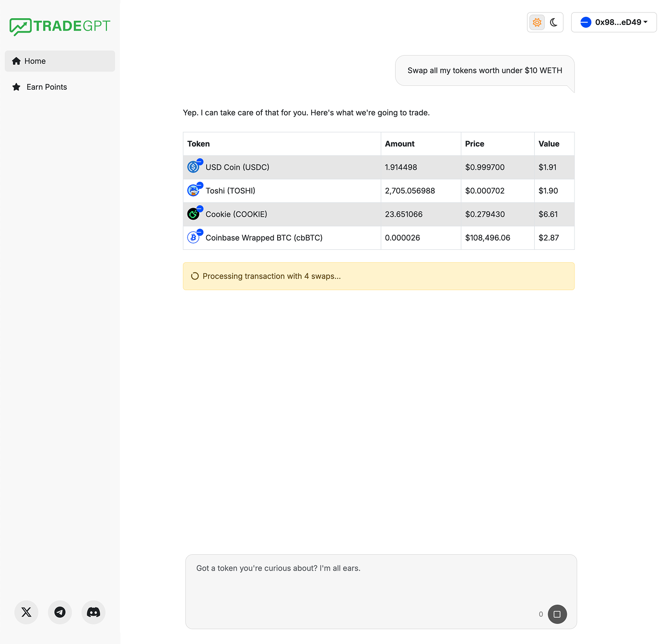Open the Home menu item
The height and width of the screenshot is (644, 668).
point(60,61)
